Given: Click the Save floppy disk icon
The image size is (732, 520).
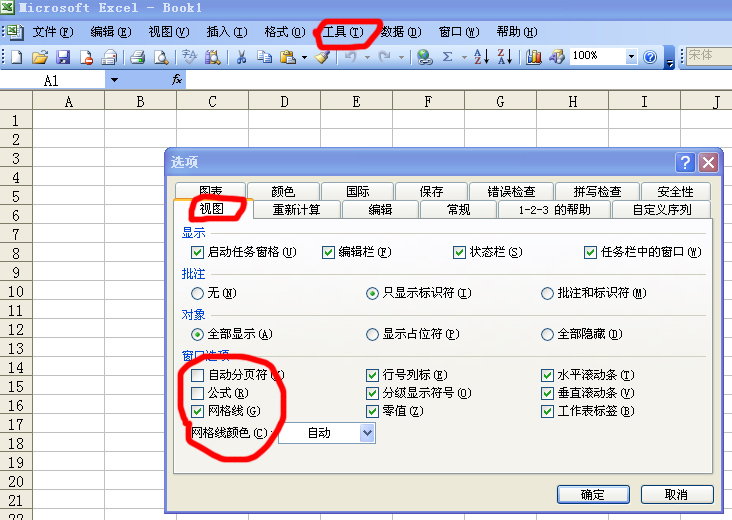Looking at the screenshot, I should coord(63,57).
